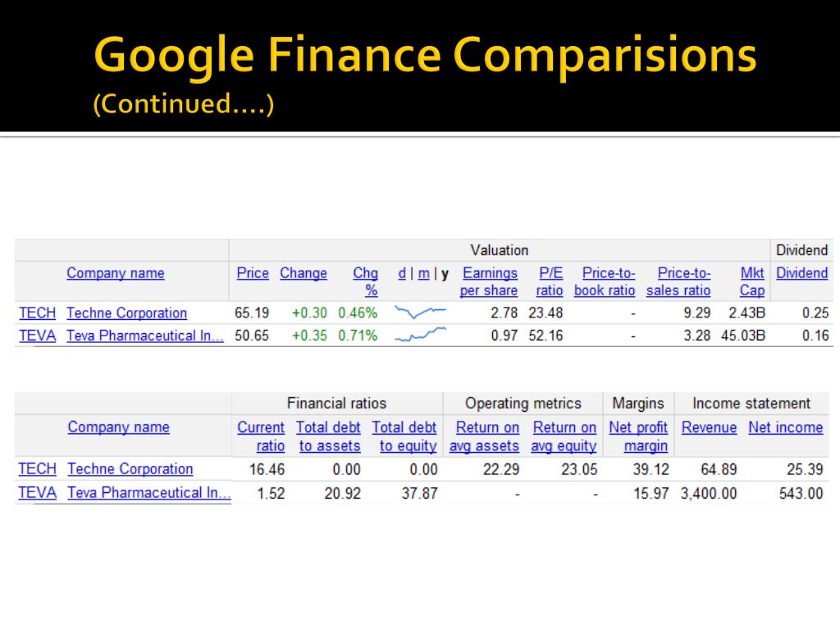
Task: Sort Valuation table by Company name
Action: click(115, 273)
